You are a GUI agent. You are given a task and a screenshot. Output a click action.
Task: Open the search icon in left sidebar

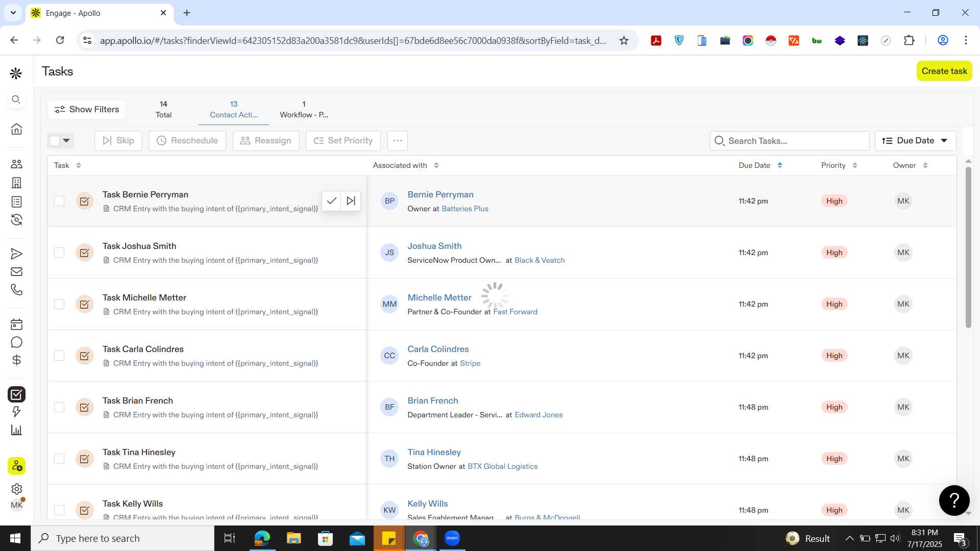pos(16,99)
